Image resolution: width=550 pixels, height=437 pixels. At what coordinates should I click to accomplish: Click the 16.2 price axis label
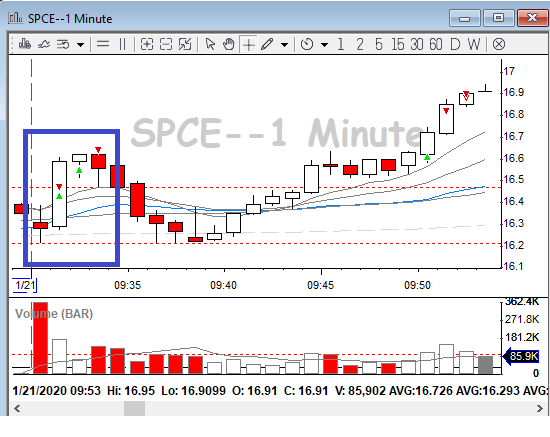point(514,245)
